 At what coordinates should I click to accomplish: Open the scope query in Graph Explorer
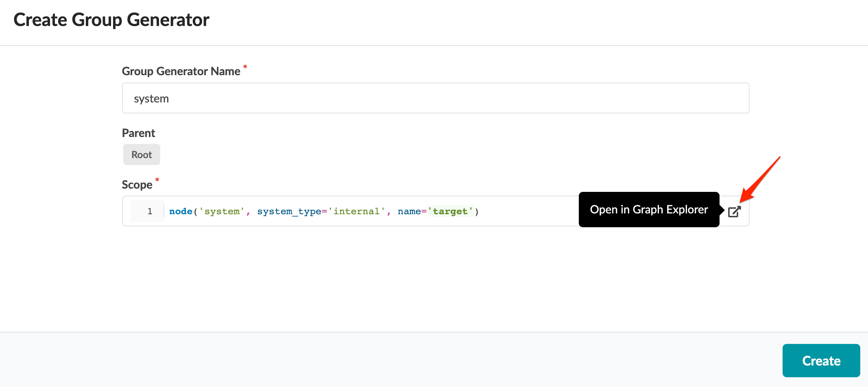click(x=734, y=211)
